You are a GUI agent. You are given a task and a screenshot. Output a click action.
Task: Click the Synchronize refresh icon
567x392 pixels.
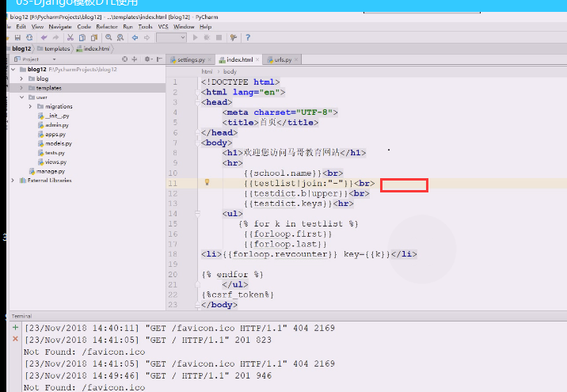point(29,37)
